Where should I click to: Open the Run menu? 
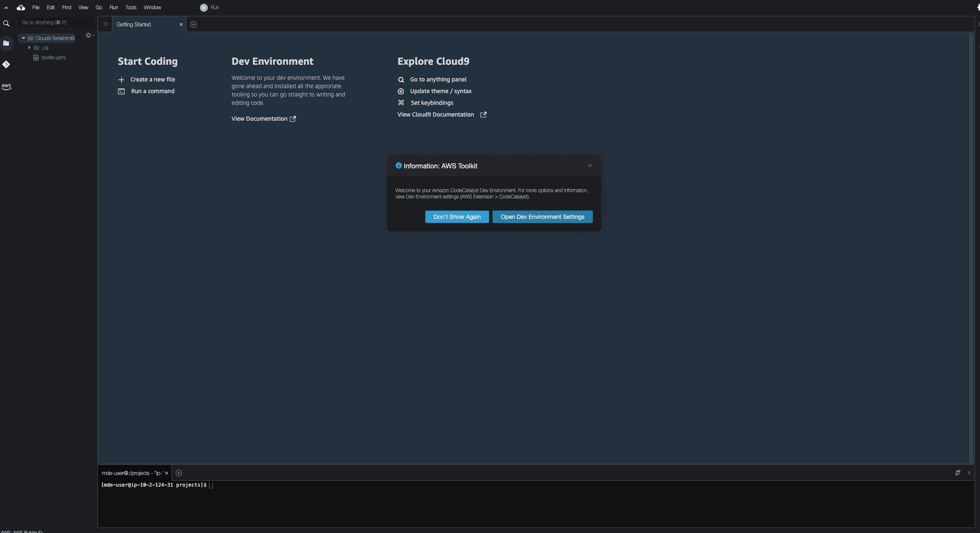(x=114, y=8)
